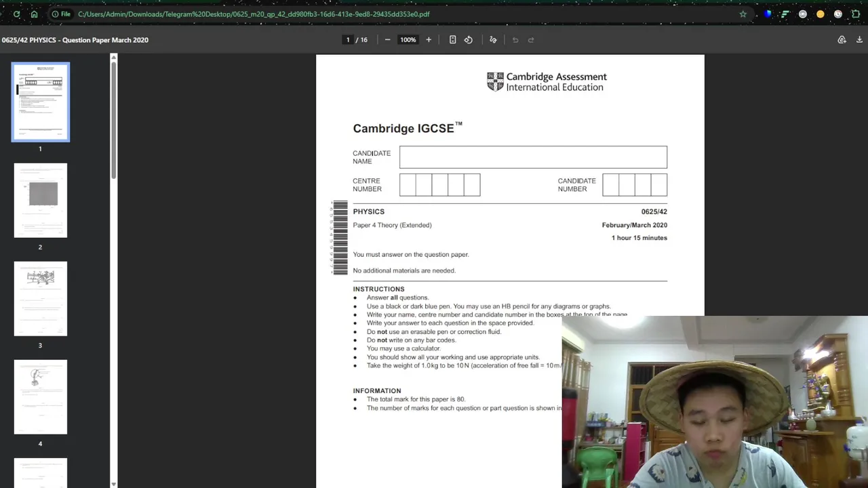The height and width of the screenshot is (488, 868).
Task: Open the yellow circle extension
Action: click(x=820, y=14)
